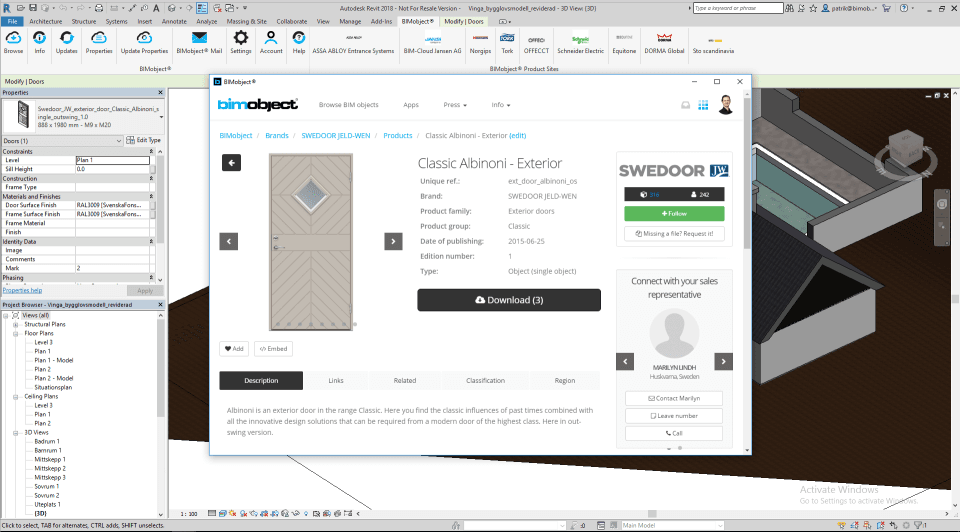Click the Download (3) button

(x=509, y=300)
